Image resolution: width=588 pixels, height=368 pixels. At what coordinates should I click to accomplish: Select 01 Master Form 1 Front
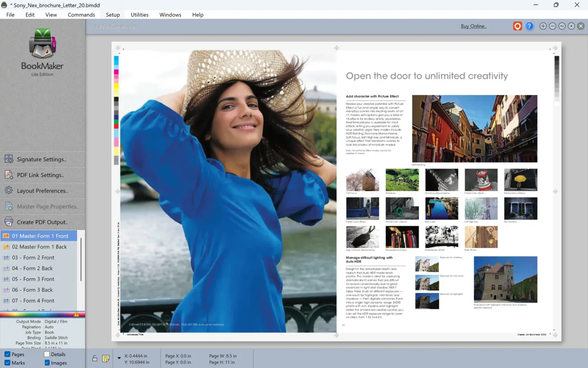coord(39,236)
